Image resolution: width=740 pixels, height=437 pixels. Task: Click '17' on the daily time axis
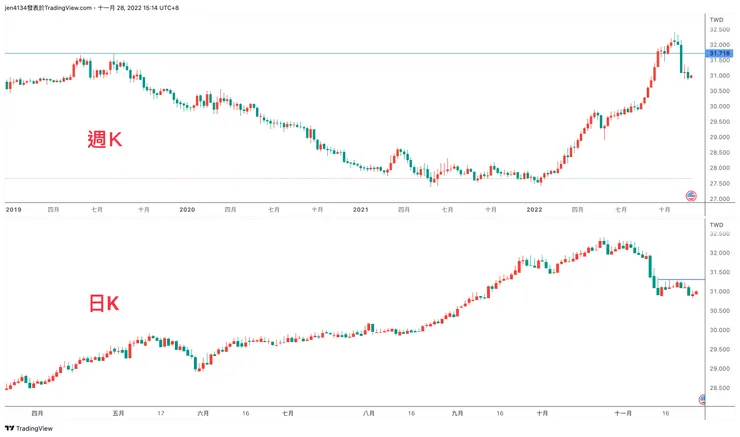click(161, 413)
